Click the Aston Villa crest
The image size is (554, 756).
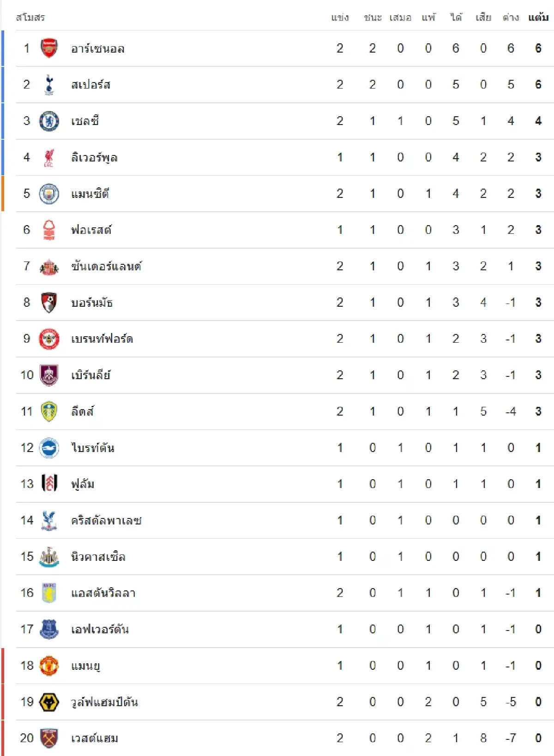tap(49, 593)
